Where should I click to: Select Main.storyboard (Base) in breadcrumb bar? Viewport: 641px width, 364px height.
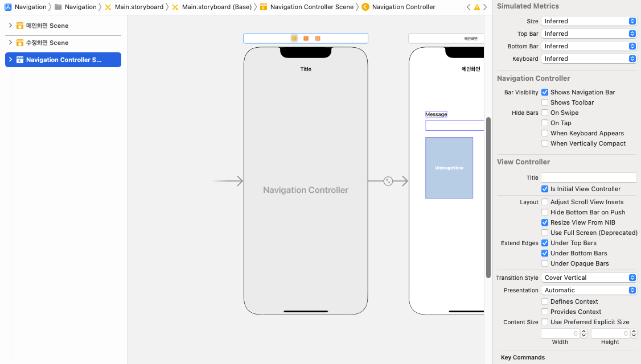(x=216, y=7)
